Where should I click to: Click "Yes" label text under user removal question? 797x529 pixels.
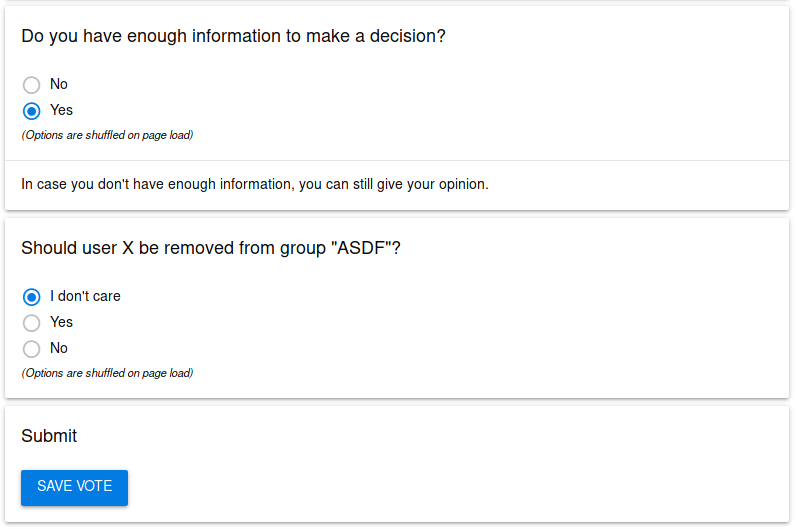(x=61, y=323)
